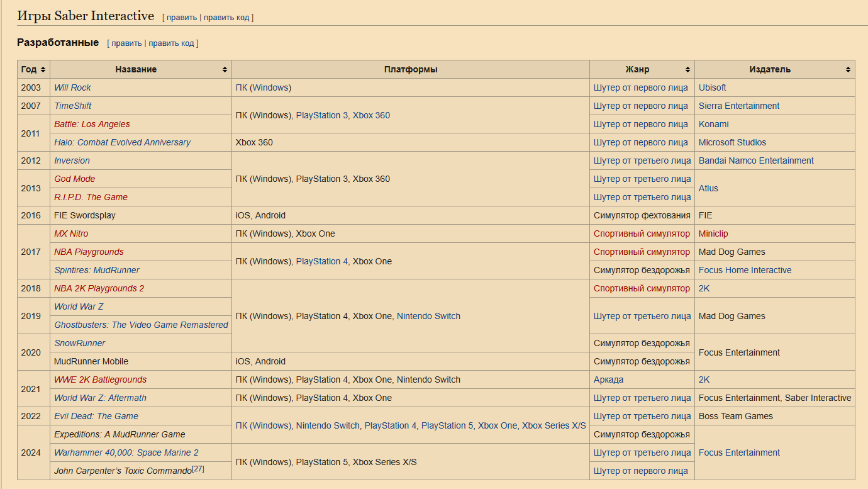Open PlayStation 5 link in Evil Dead row
Viewport: 868px width, 489px height.
pos(447,425)
